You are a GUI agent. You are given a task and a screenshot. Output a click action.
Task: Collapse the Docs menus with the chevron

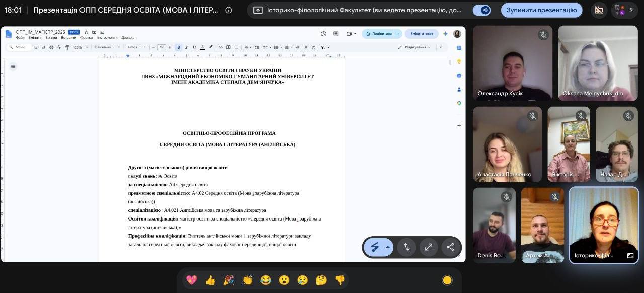pyautogui.click(x=441, y=47)
